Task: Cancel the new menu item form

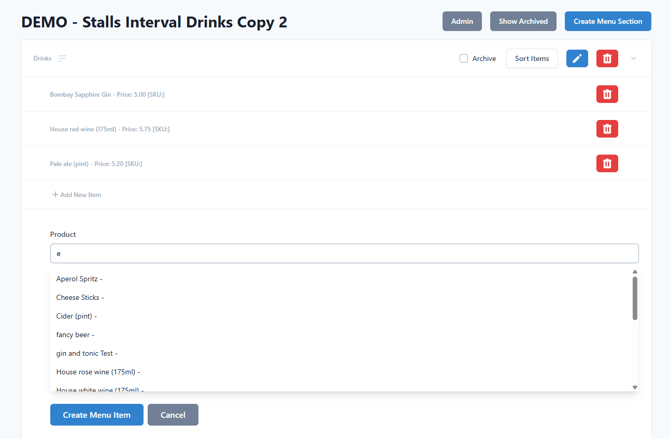Action: tap(173, 415)
